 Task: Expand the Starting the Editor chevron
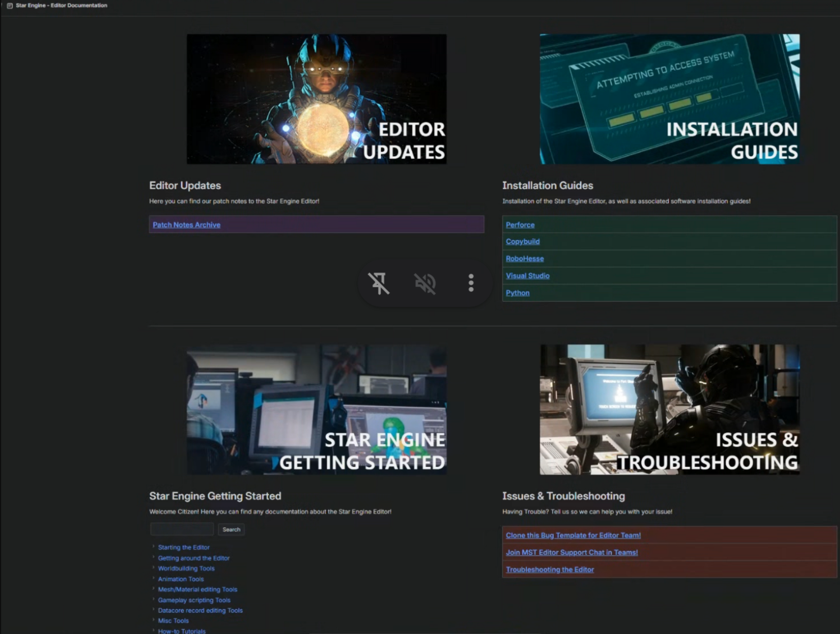point(154,547)
